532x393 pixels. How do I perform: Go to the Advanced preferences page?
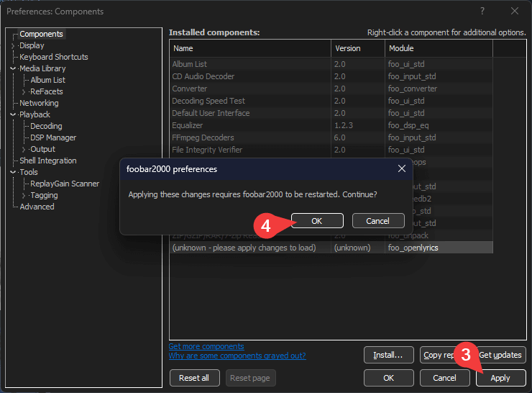coord(37,207)
